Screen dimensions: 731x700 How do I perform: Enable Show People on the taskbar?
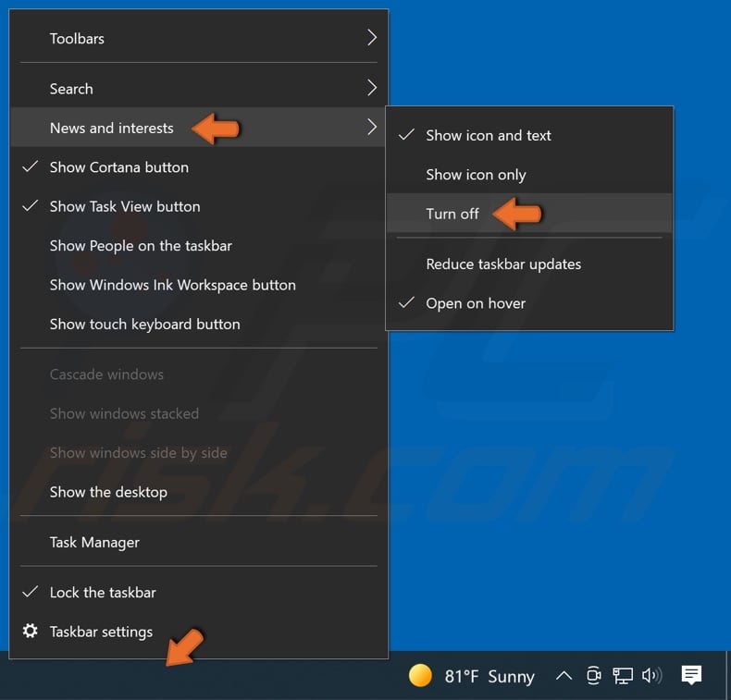pyautogui.click(x=199, y=245)
